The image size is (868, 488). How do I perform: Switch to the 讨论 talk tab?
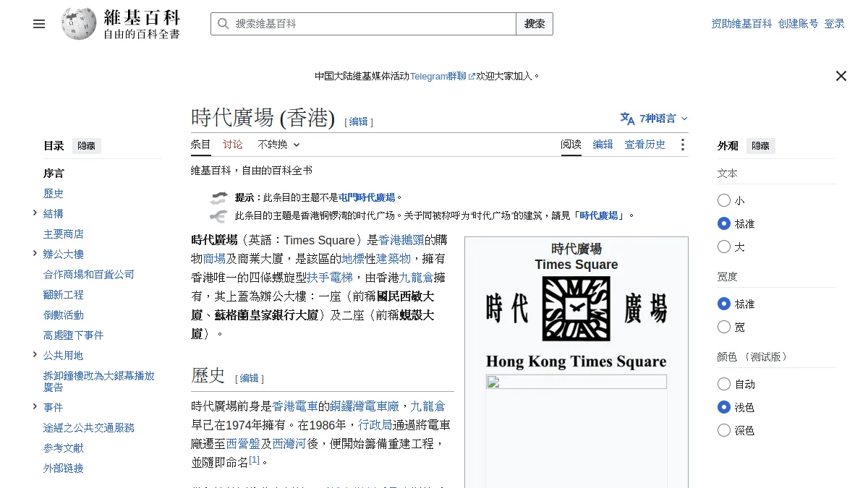[x=233, y=145]
